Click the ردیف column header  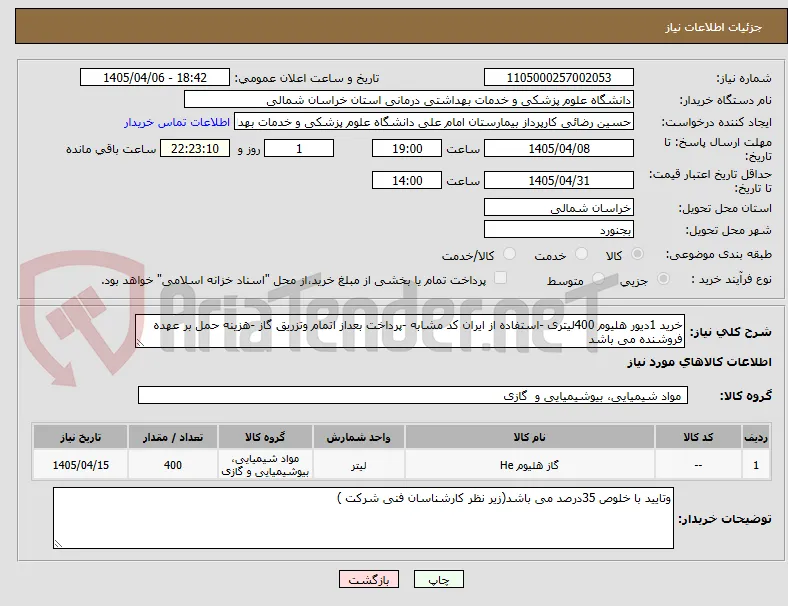tap(756, 437)
